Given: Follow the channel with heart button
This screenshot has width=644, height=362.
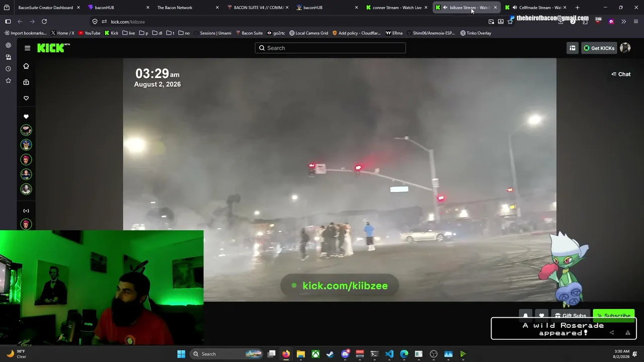Looking at the screenshot, I should click(x=541, y=316).
